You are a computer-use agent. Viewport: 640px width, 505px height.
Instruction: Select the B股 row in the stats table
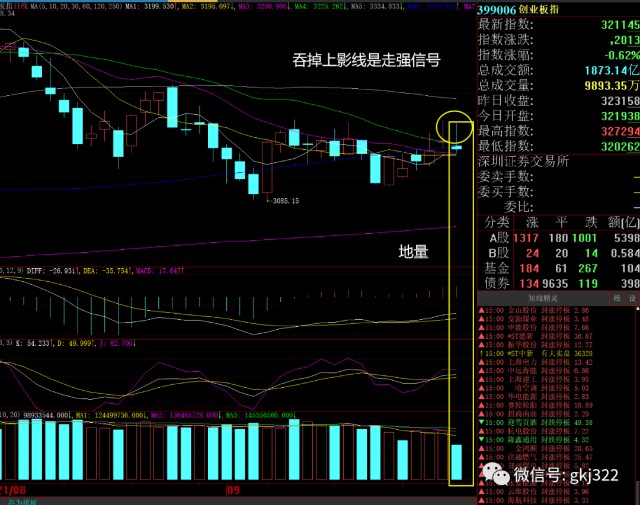click(559, 253)
